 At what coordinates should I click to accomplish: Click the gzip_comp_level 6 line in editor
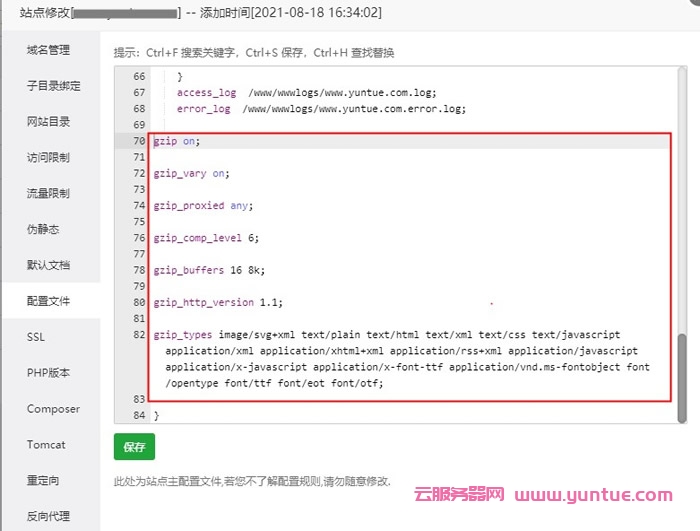coord(206,238)
